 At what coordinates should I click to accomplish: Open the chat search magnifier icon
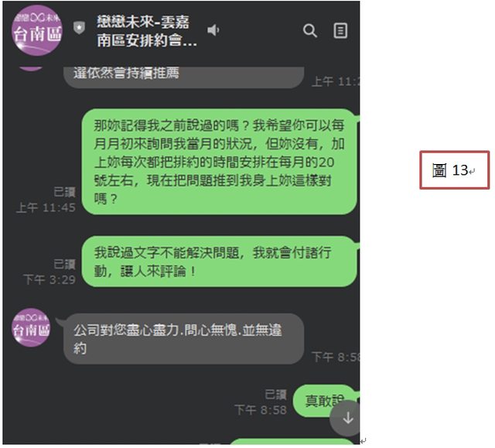(x=310, y=31)
